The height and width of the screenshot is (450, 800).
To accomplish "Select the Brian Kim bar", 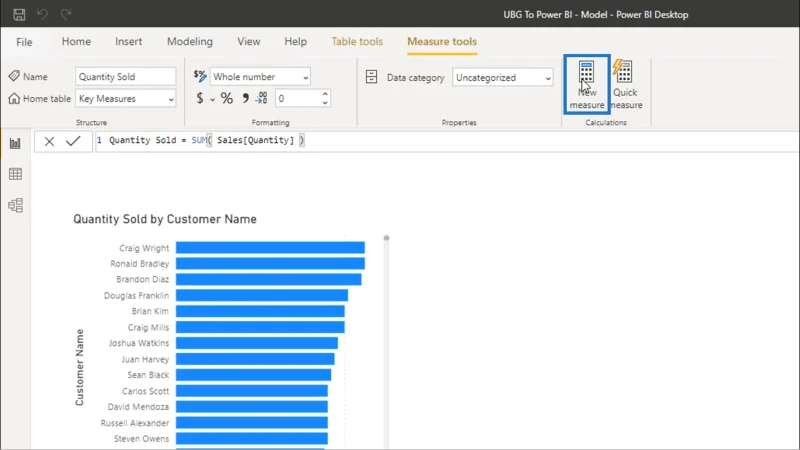I will pyautogui.click(x=260, y=311).
